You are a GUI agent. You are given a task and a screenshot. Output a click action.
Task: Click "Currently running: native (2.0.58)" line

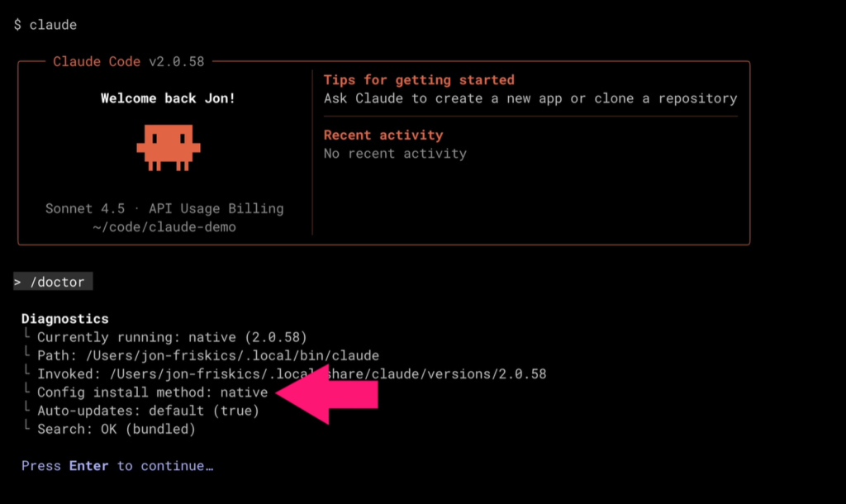(x=172, y=337)
